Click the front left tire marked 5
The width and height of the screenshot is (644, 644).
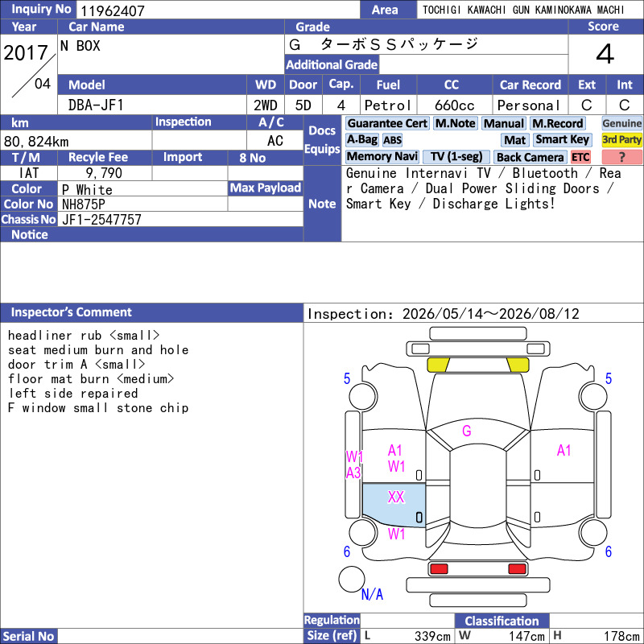pyautogui.click(x=363, y=396)
